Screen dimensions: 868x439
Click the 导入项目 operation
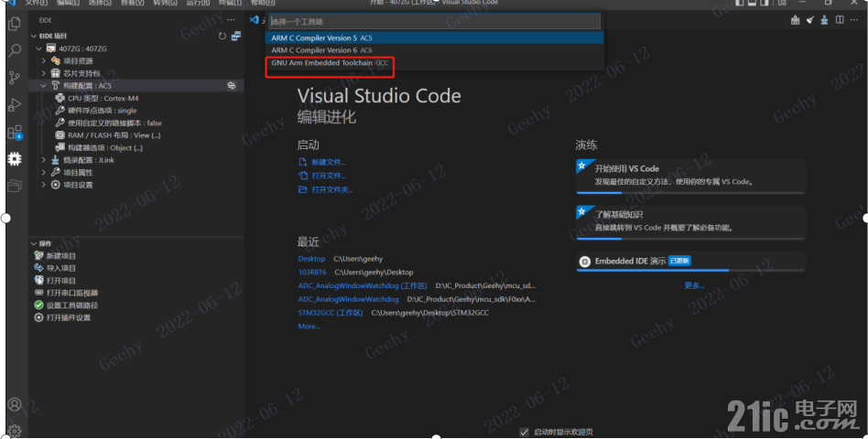[x=61, y=268]
